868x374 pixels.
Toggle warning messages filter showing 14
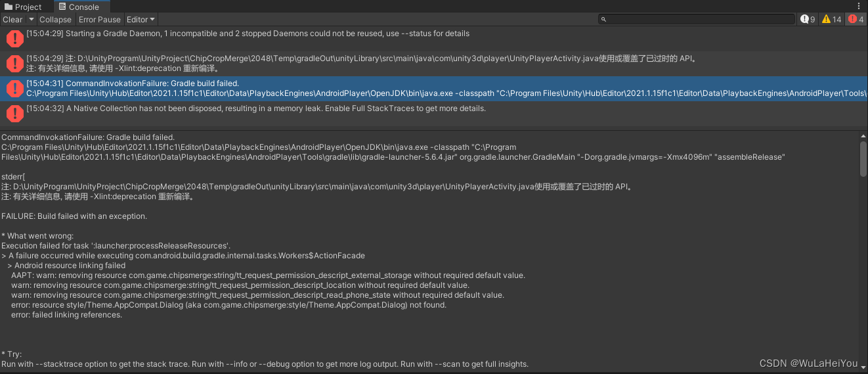coord(831,20)
